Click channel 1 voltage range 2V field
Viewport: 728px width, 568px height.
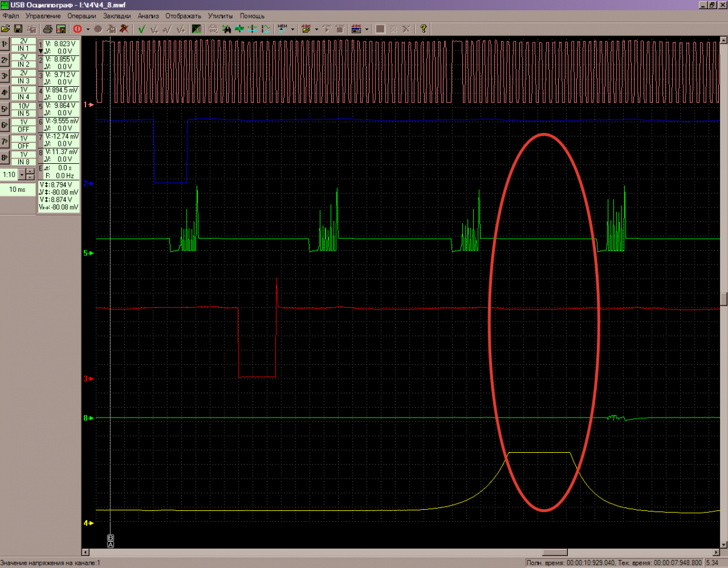pyautogui.click(x=24, y=41)
